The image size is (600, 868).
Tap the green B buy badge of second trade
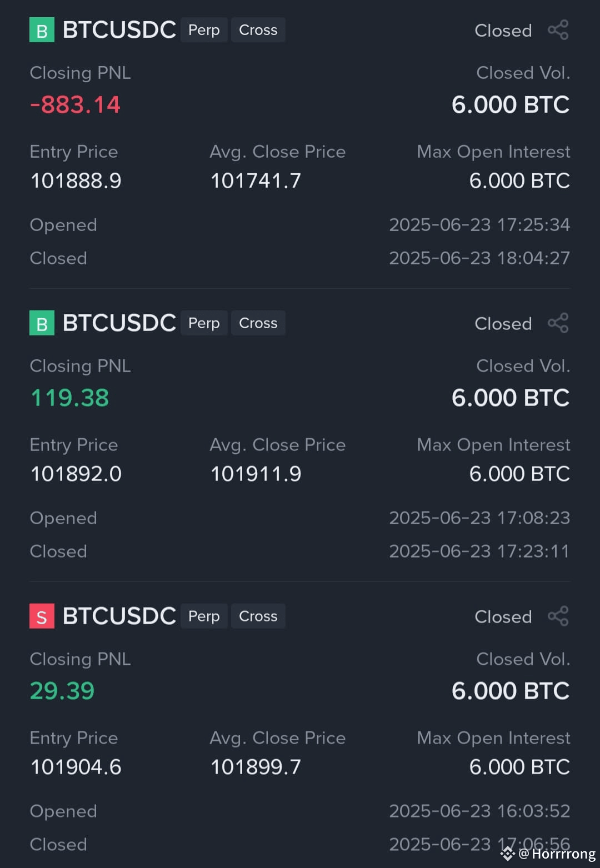pos(42,323)
